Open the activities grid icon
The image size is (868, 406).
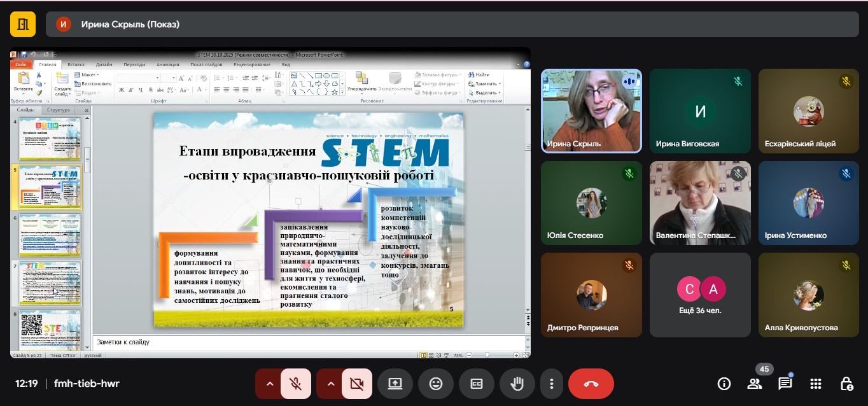[x=816, y=384]
